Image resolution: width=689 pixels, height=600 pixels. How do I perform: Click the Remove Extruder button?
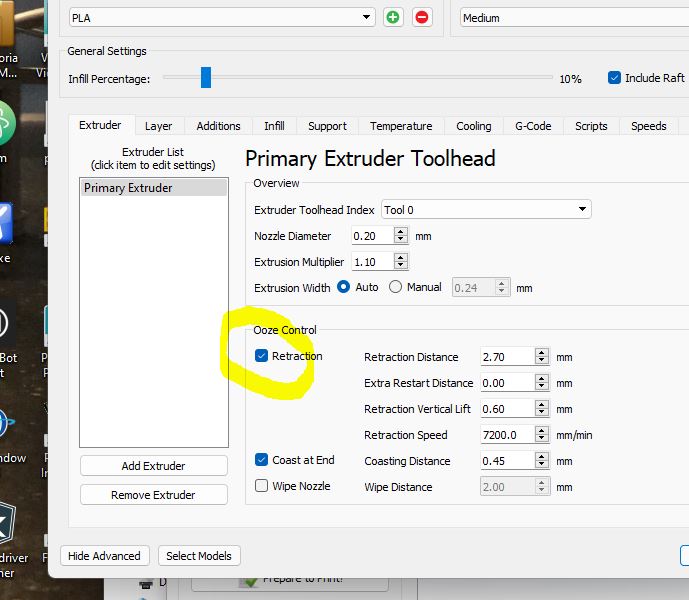click(154, 495)
